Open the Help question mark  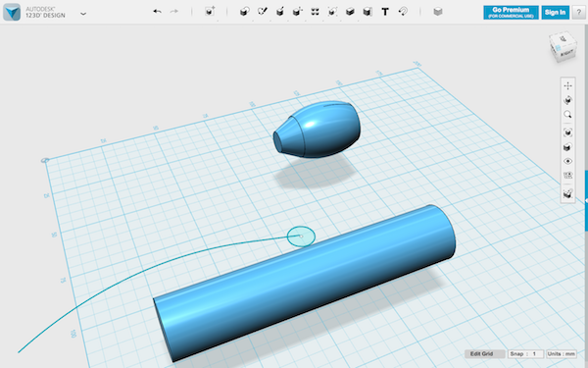(578, 13)
